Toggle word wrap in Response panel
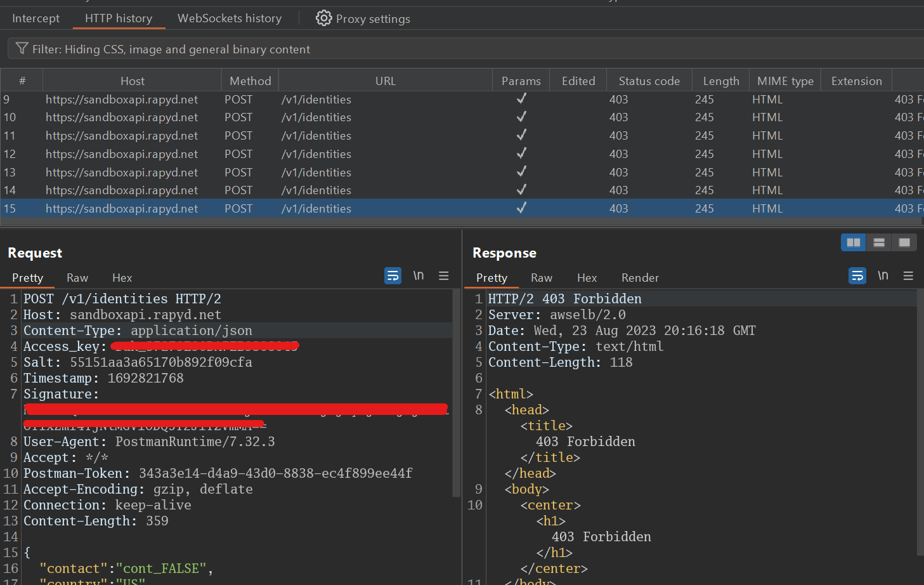The width and height of the screenshot is (924, 585). point(857,275)
